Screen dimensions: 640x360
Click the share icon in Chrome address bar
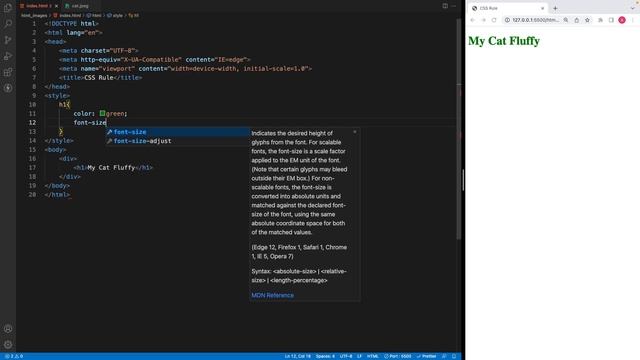click(x=576, y=20)
